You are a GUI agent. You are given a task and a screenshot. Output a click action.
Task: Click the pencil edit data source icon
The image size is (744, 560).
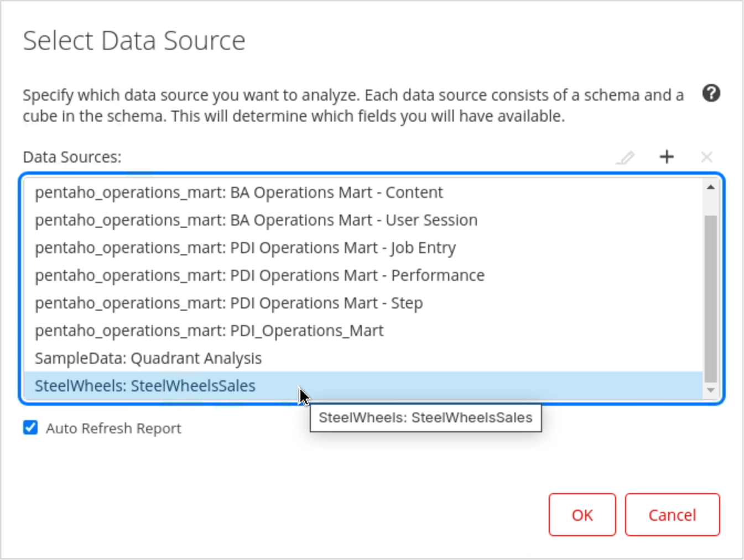626,158
